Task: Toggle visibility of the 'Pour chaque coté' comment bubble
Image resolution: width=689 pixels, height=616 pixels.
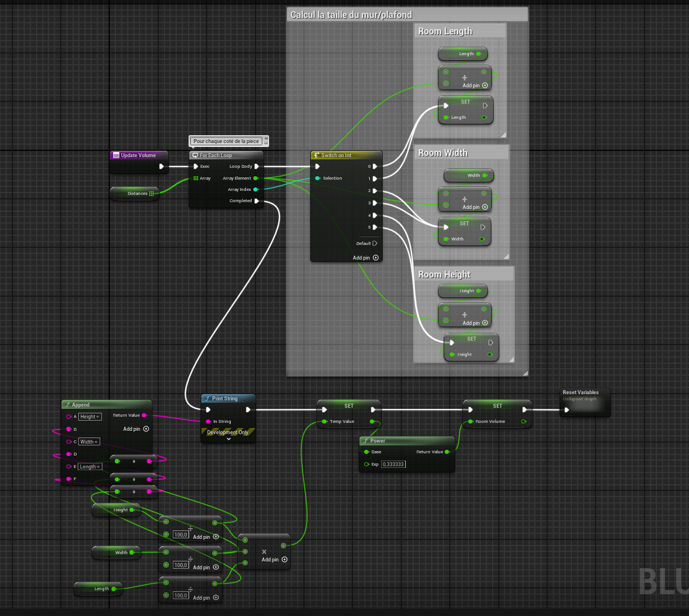Action: click(x=266, y=143)
